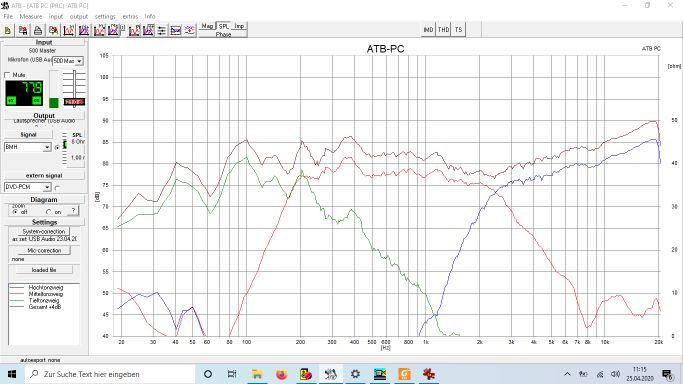Image resolution: width=683 pixels, height=384 pixels.
Task: Click the THD measurement button
Action: [443, 30]
